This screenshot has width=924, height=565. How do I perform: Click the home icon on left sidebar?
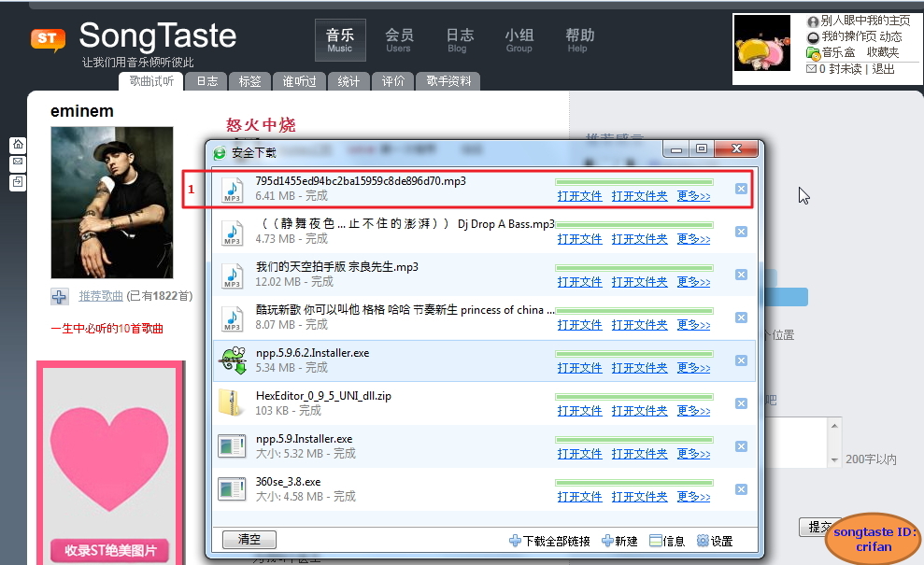[x=18, y=145]
